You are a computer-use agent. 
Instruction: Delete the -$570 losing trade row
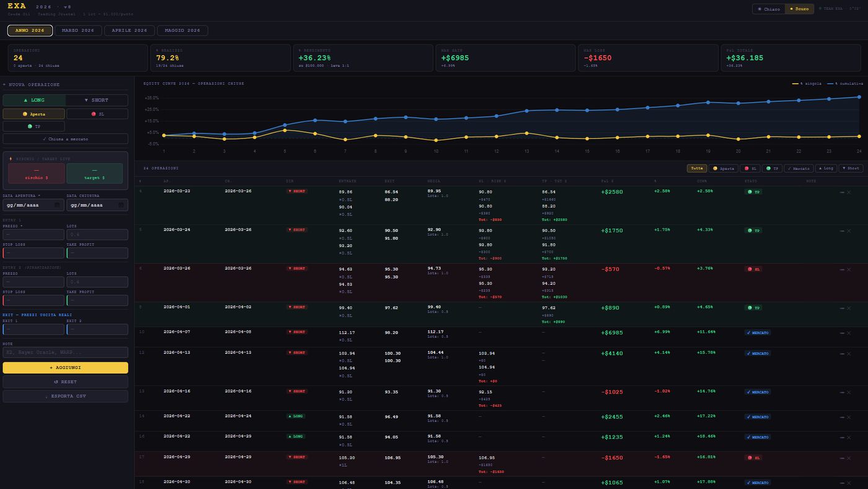(x=849, y=269)
